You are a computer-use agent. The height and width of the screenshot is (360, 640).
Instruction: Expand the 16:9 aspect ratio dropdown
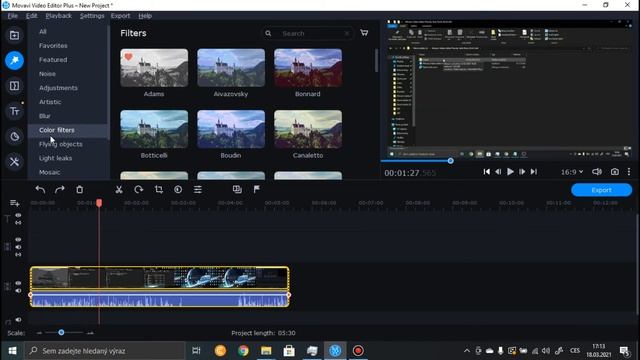[572, 172]
